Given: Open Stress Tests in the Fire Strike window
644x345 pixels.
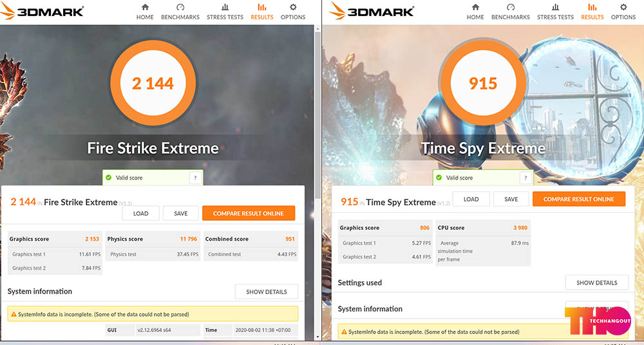Looking at the screenshot, I should [x=225, y=12].
